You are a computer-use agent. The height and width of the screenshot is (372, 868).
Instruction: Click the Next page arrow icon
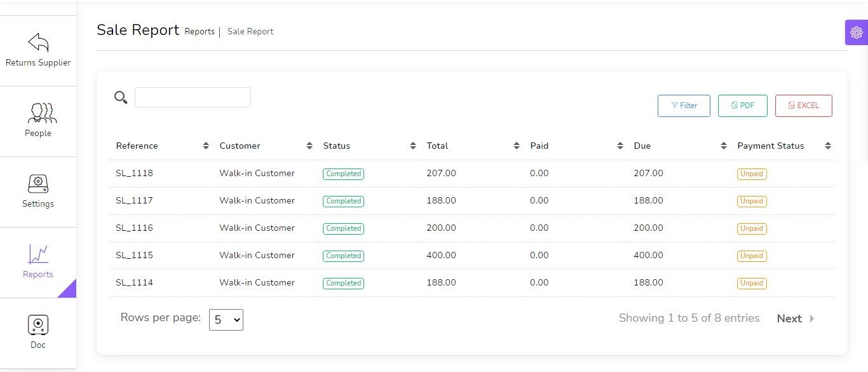point(811,319)
